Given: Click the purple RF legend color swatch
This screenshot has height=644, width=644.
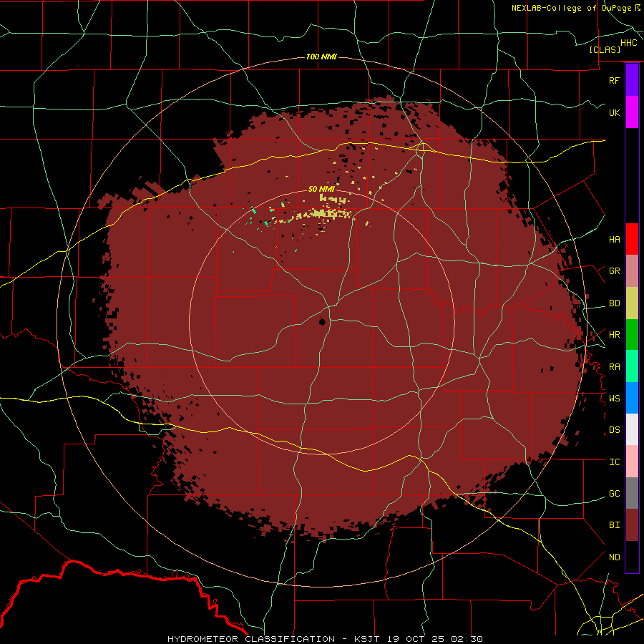Looking at the screenshot, I should [632, 80].
